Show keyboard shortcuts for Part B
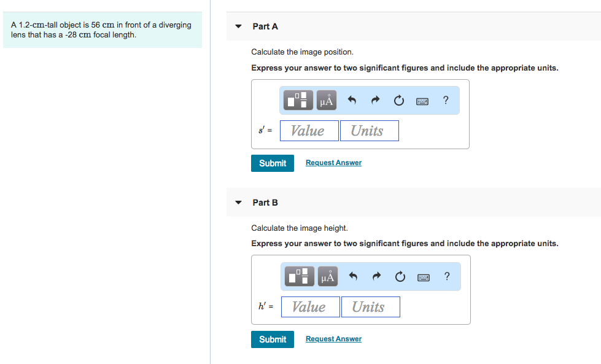601x364 pixels. tap(424, 277)
